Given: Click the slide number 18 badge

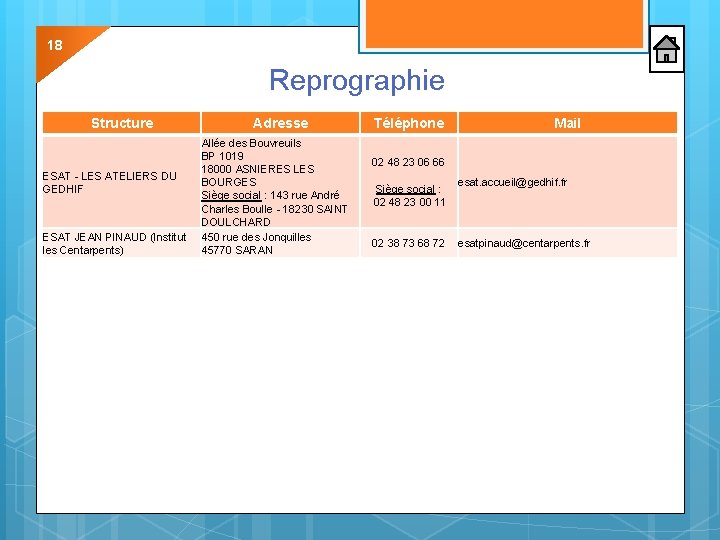Looking at the screenshot, I should click(55, 45).
